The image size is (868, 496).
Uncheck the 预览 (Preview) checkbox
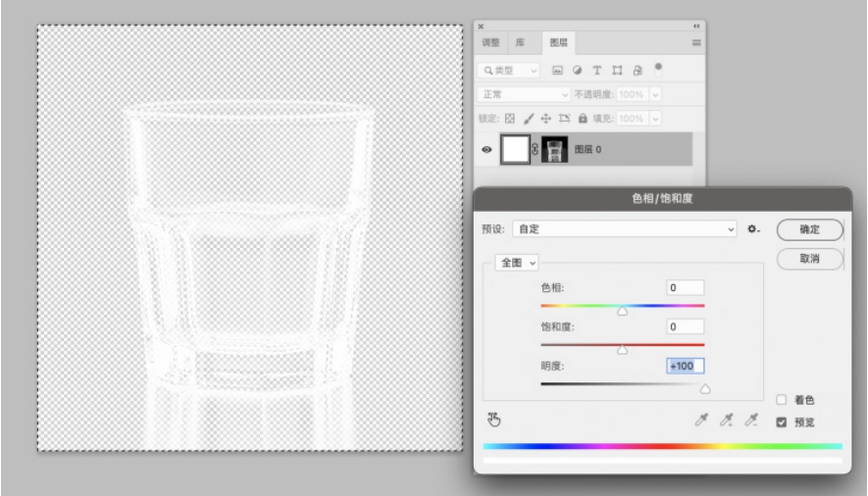click(x=781, y=422)
